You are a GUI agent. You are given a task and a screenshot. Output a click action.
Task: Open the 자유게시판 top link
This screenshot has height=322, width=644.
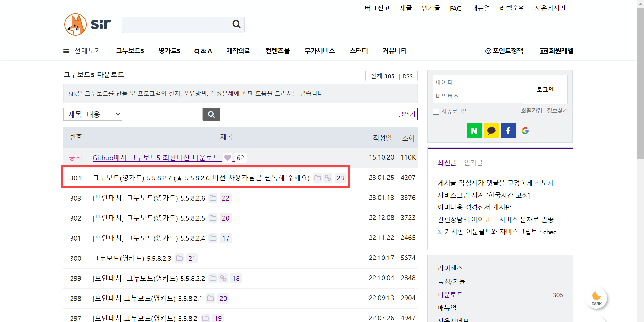click(550, 8)
